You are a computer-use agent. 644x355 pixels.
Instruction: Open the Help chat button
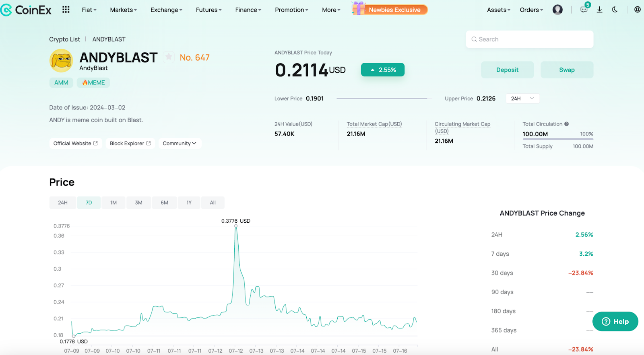(x=615, y=321)
